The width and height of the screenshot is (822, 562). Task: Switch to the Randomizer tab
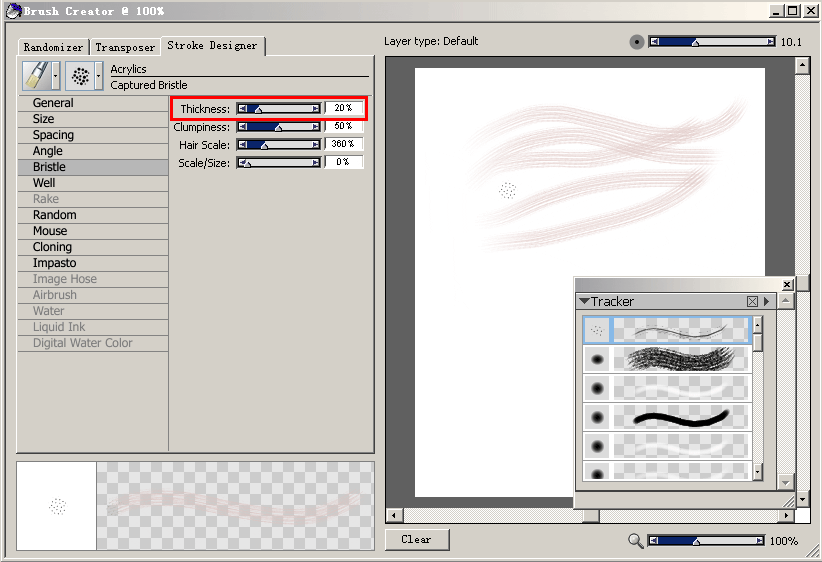53,47
